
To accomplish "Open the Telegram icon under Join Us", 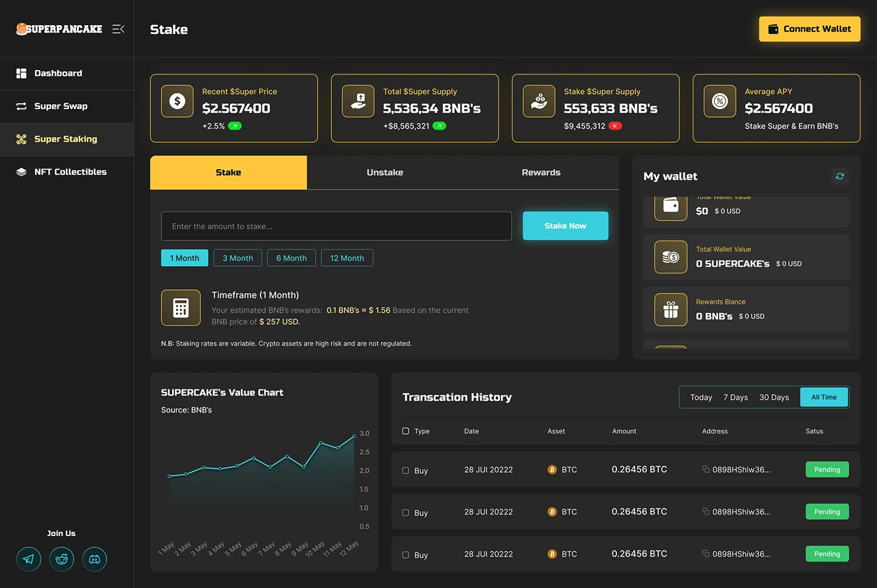I will coord(29,559).
